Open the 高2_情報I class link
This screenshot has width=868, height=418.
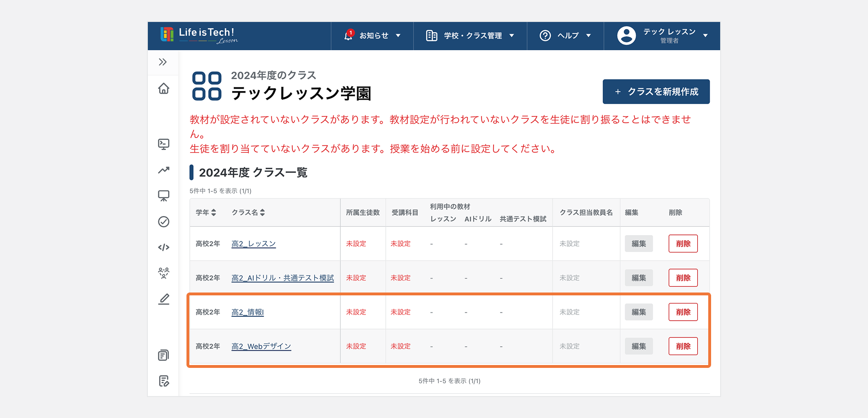click(x=248, y=313)
